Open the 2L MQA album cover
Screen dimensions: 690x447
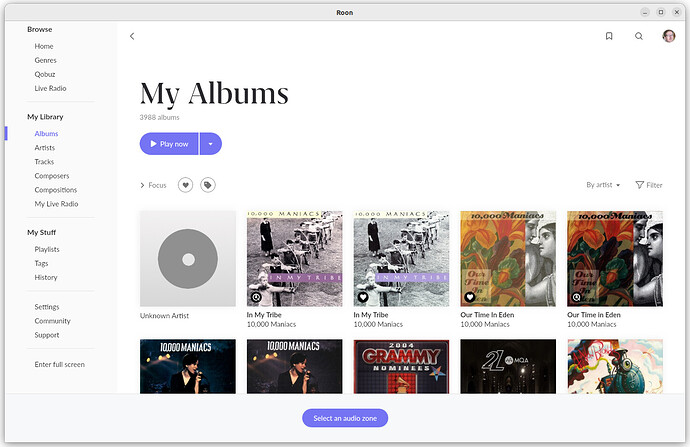508,366
